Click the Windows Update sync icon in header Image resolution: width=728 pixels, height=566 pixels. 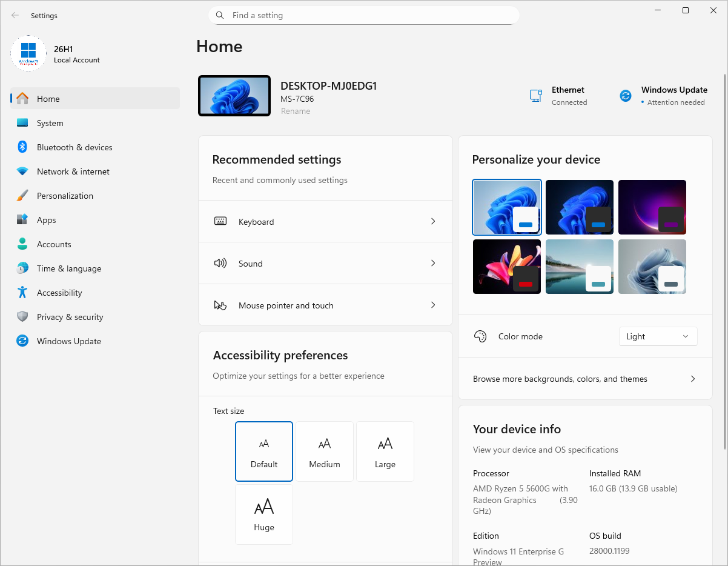coord(626,96)
